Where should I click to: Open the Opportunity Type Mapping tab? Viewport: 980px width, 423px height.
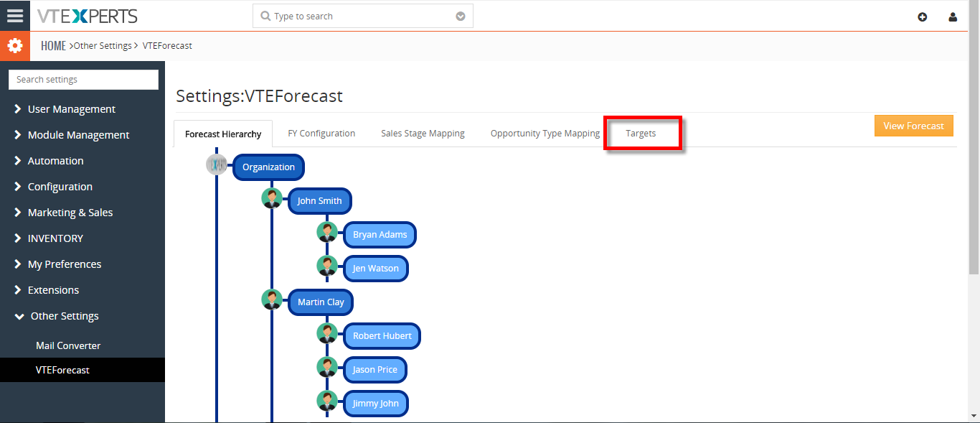tap(545, 134)
